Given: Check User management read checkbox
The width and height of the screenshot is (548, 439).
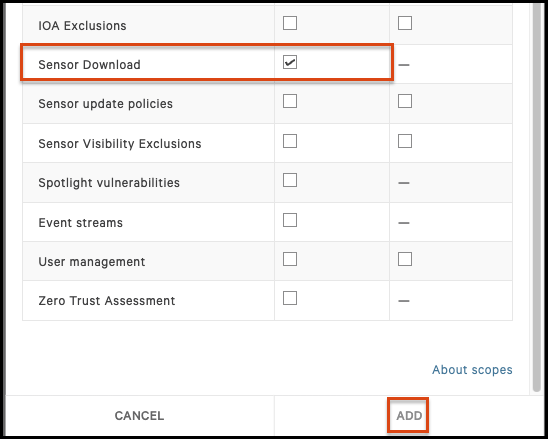Looking at the screenshot, I should click(290, 259).
